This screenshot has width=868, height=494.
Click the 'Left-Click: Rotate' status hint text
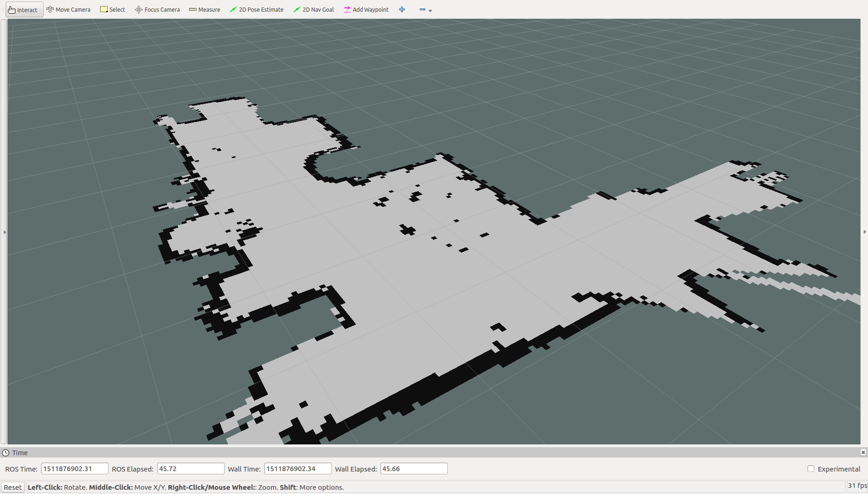(57, 487)
